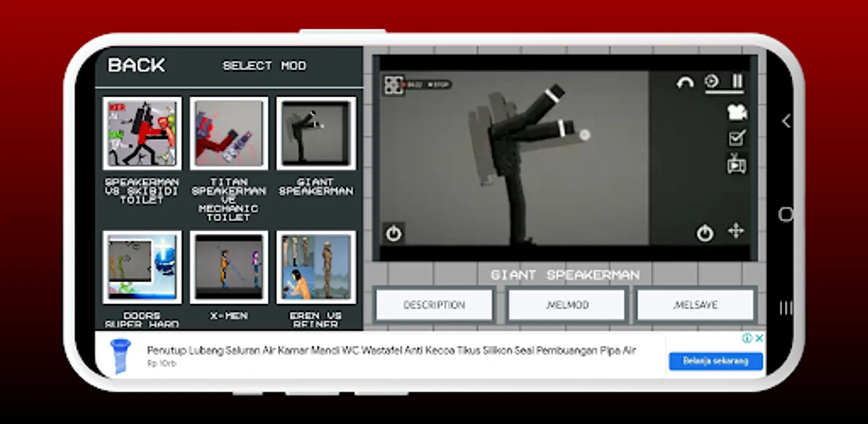Open the phone's recent apps button
This screenshot has height=424, width=868.
pos(786,308)
